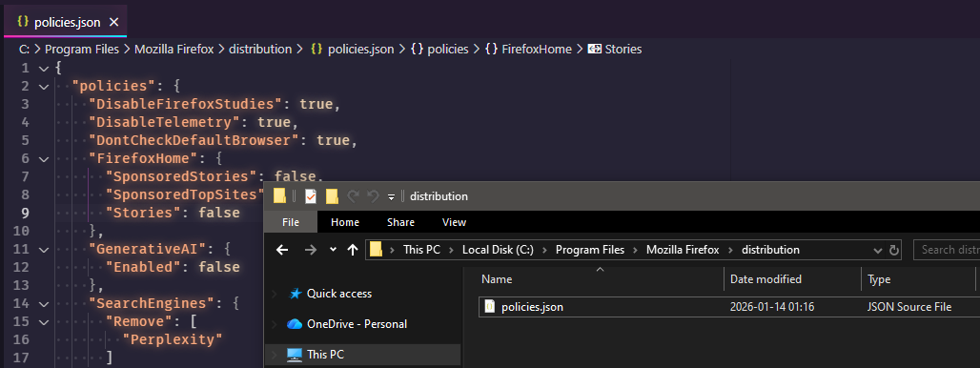Open Customize Quick Access Toolbar dropdown
The image size is (980, 368).
[x=391, y=196]
